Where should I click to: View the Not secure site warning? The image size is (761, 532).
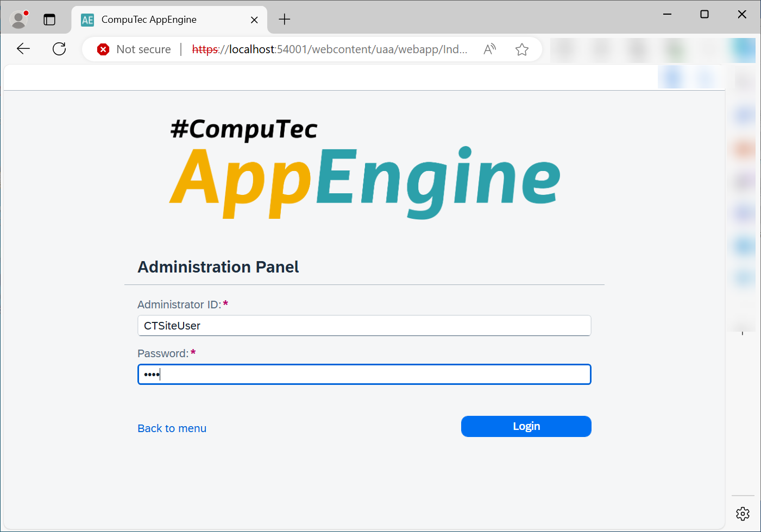[x=134, y=49]
